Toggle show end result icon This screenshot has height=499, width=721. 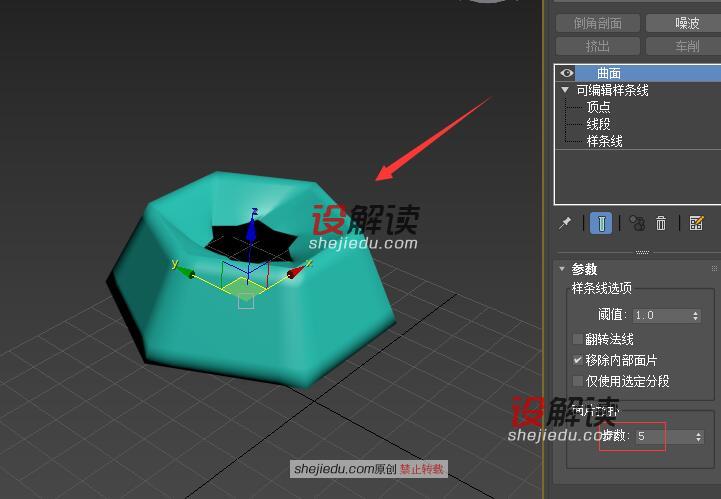coord(601,224)
